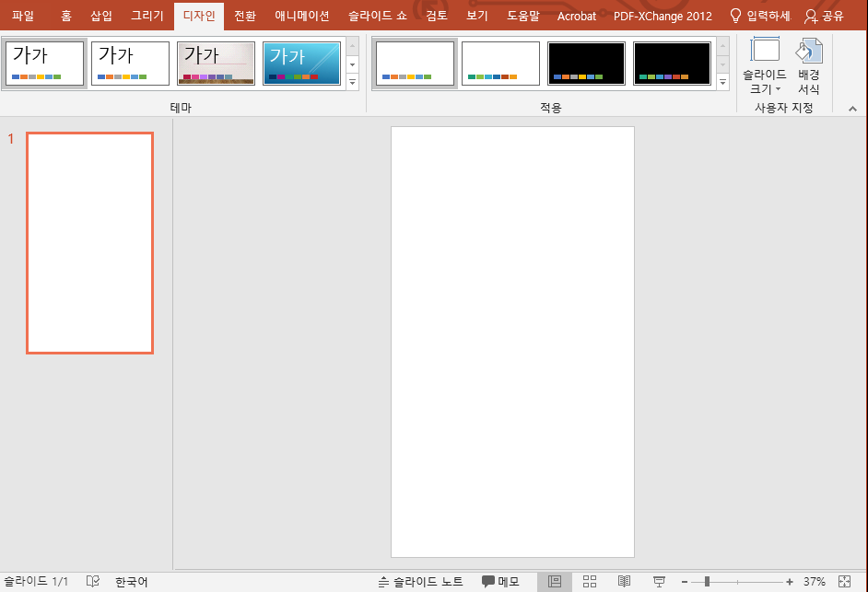Select the 디자인 ribbon tab
Viewport: 868px width, 592px height.
[199, 16]
